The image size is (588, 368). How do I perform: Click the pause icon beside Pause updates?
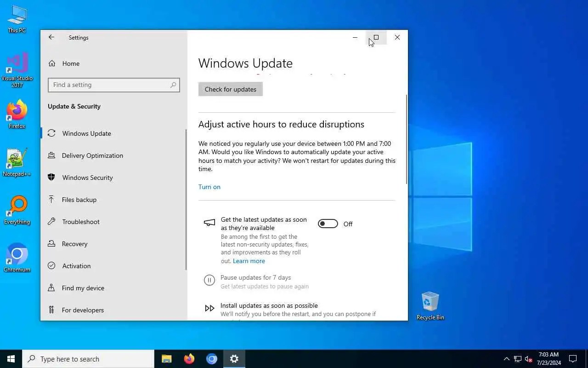209,280
